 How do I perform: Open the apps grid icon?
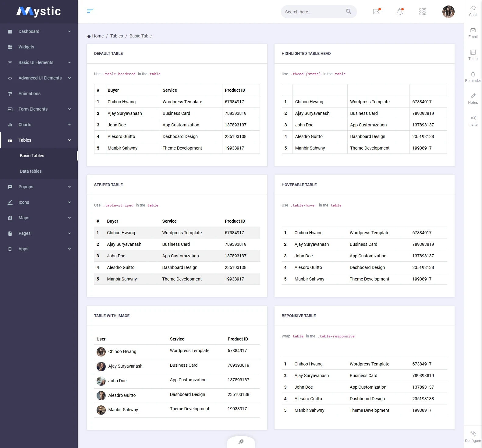click(423, 12)
